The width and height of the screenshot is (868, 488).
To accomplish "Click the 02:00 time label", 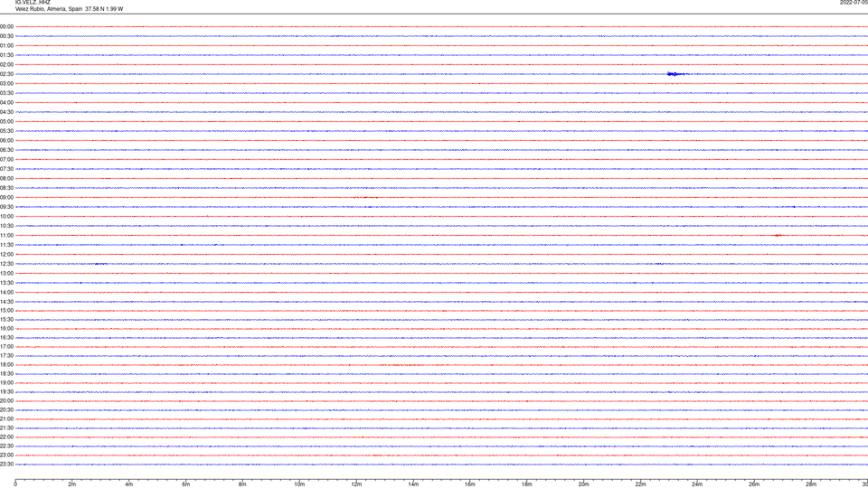I will pyautogui.click(x=6, y=65).
